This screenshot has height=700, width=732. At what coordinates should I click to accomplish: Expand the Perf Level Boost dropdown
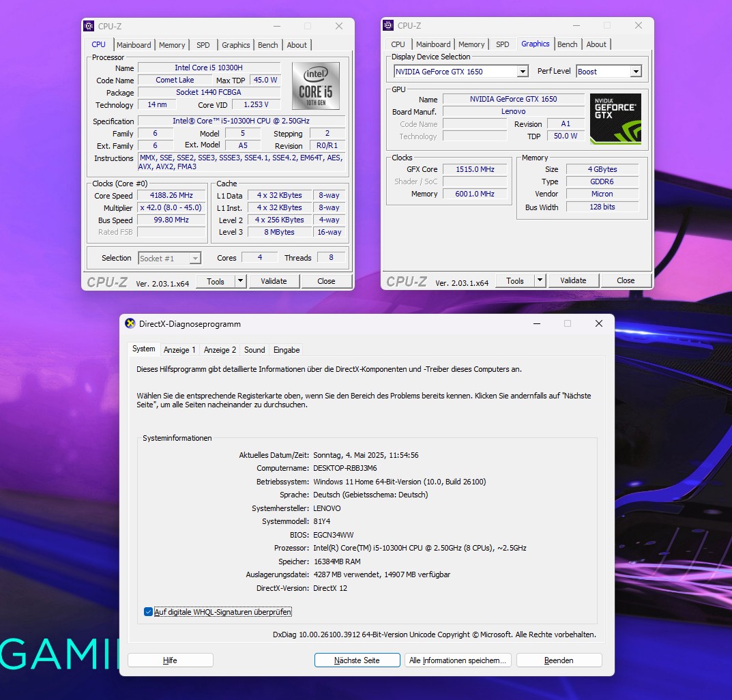coord(635,72)
